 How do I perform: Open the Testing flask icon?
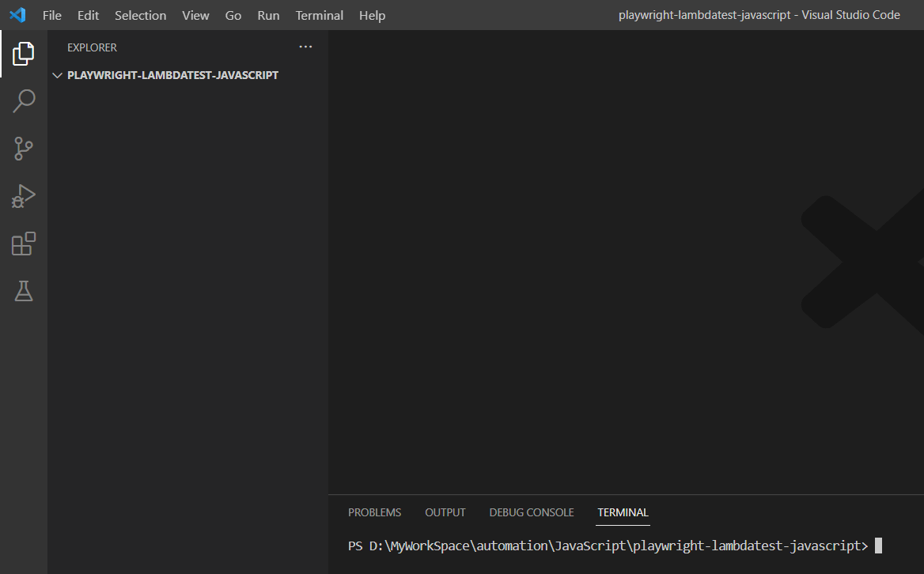[23, 291]
